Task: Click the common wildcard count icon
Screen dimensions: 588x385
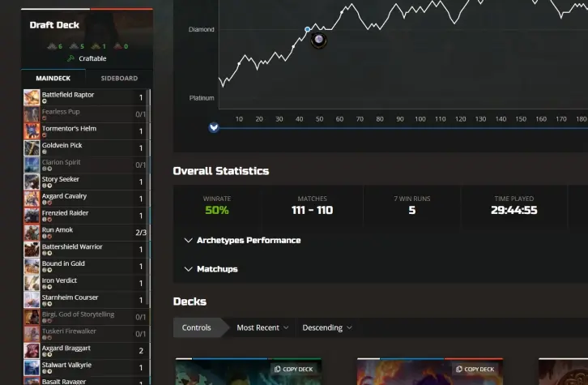Action: click(52, 46)
